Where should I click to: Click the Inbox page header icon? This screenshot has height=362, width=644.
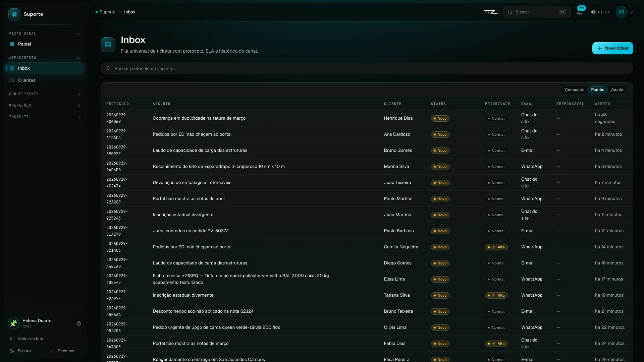[x=108, y=45]
